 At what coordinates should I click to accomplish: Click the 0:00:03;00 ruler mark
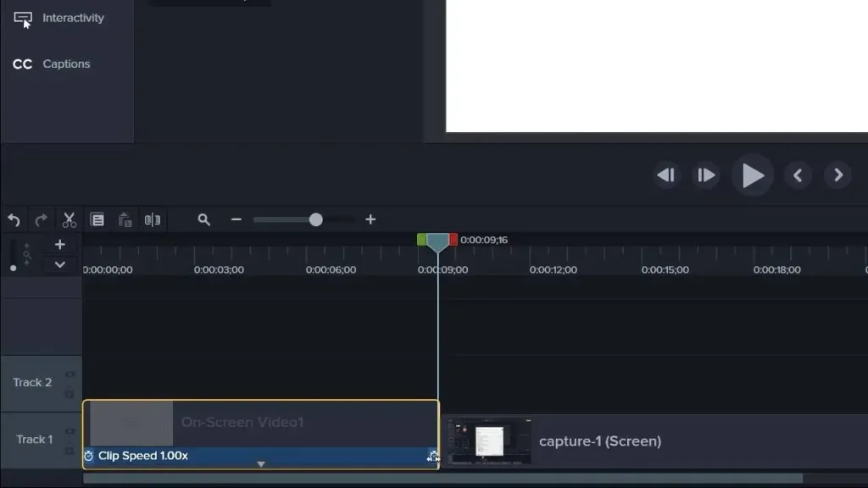[x=219, y=270]
